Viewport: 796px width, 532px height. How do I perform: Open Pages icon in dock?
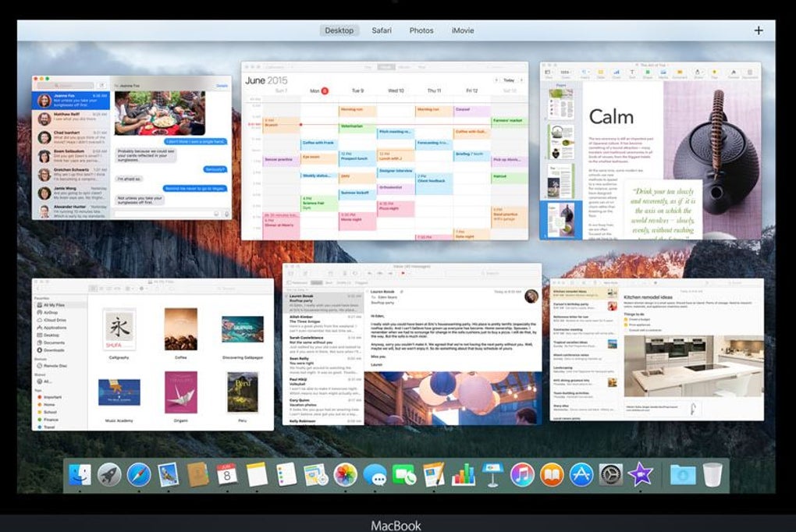(434, 475)
